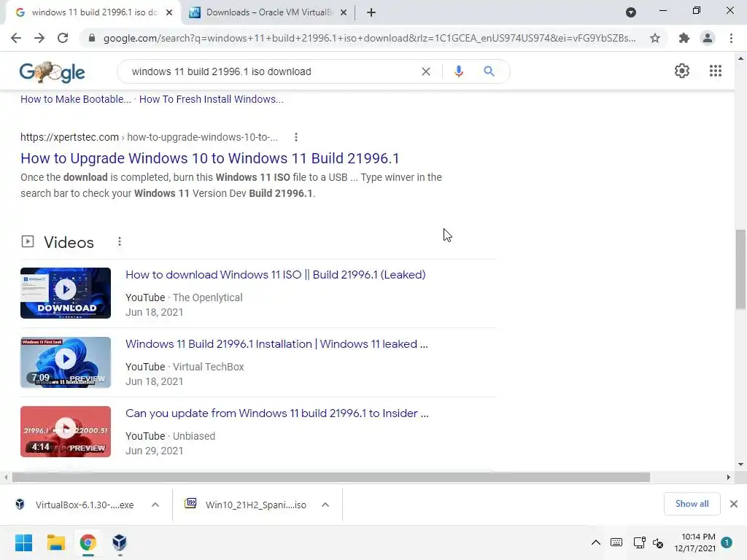Click the horizontal page scrollbar thumb

tap(331, 477)
